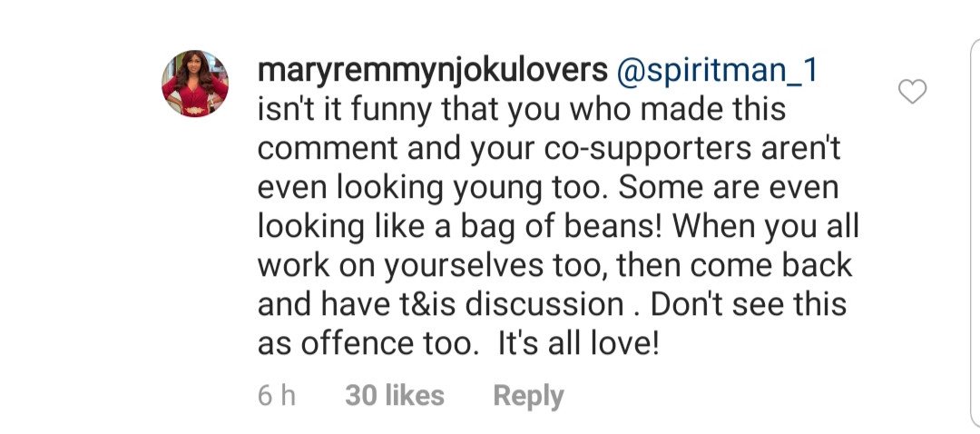Click the line "work on yourselves too"
The width and height of the screenshot is (980, 434).
pyautogui.click(x=555, y=266)
